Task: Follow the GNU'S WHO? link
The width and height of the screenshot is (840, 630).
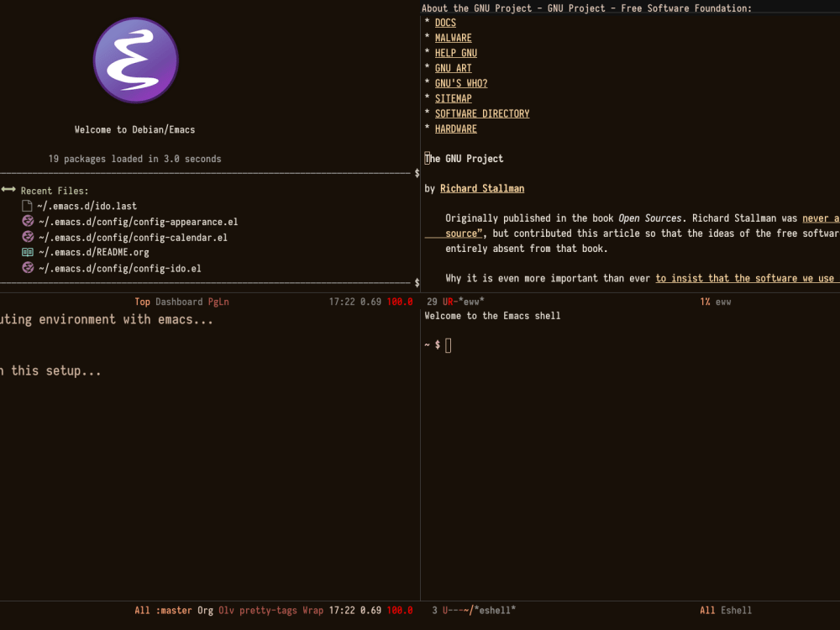Action: coord(461,83)
